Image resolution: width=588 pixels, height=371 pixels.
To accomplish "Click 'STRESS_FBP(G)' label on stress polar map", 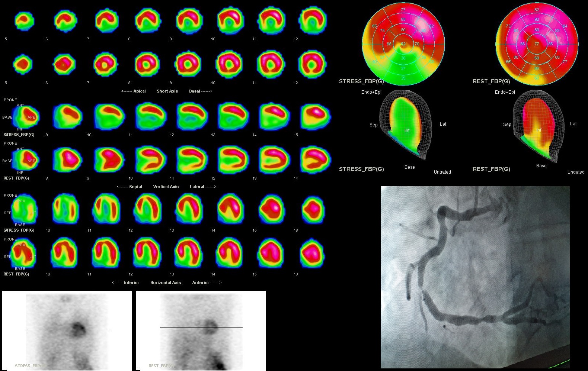I will coord(361,81).
